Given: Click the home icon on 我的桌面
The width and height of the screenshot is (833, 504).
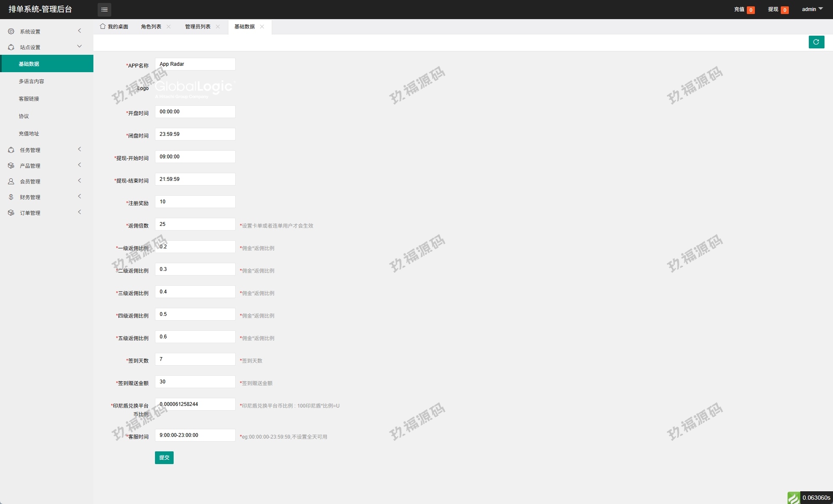Looking at the screenshot, I should point(103,26).
